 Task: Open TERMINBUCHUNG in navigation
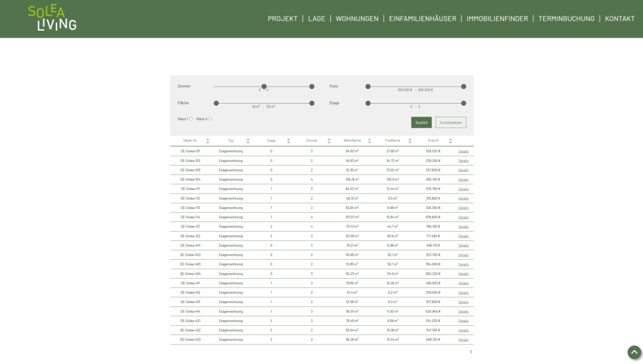566,18
